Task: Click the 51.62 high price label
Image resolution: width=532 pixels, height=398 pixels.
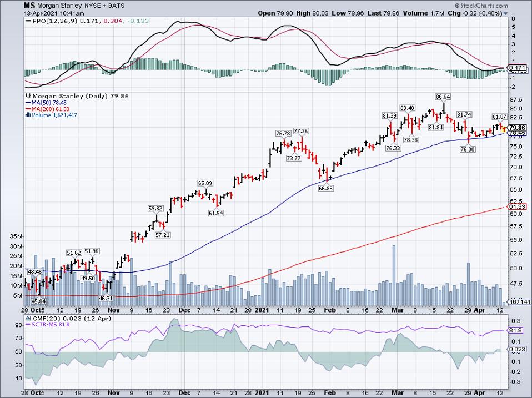Action: pyautogui.click(x=74, y=253)
